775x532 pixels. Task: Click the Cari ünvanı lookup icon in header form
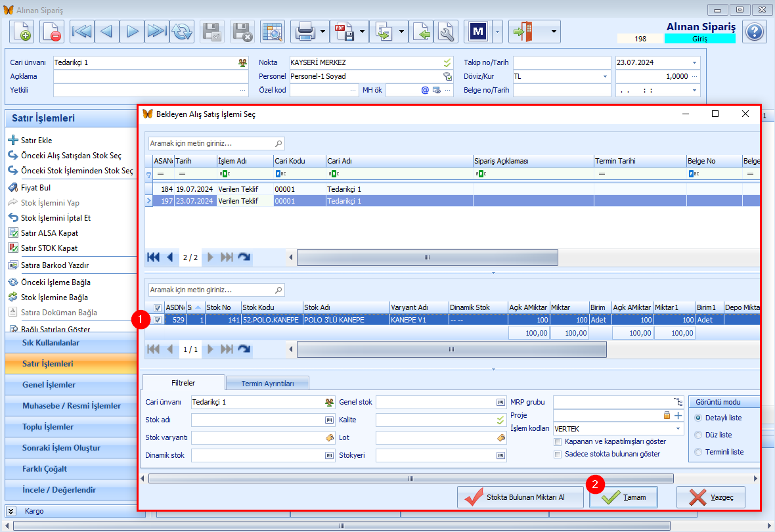(x=243, y=63)
